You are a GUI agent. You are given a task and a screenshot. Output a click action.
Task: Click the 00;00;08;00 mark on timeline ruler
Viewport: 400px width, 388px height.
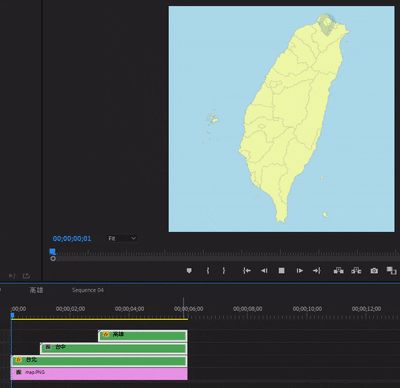coord(248,309)
